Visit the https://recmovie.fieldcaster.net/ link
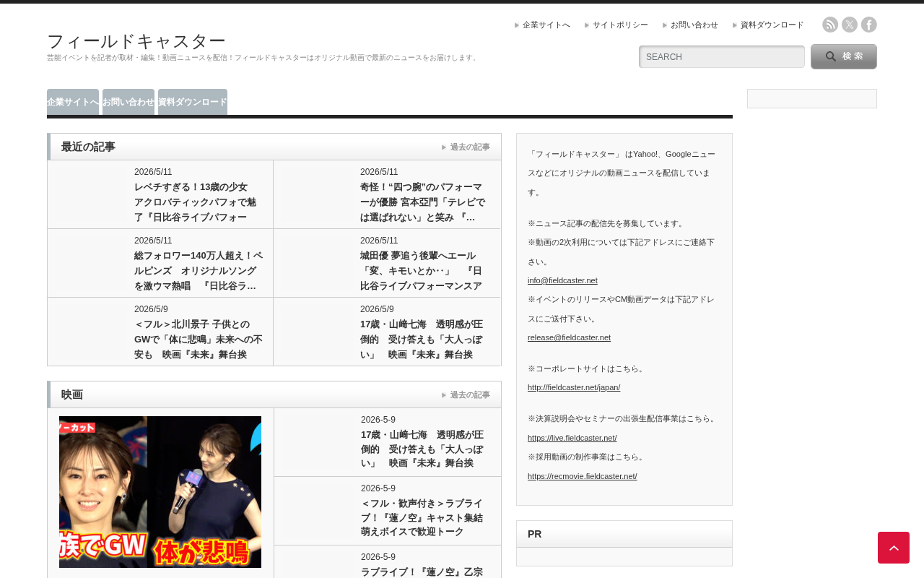924x578 pixels. [582, 476]
